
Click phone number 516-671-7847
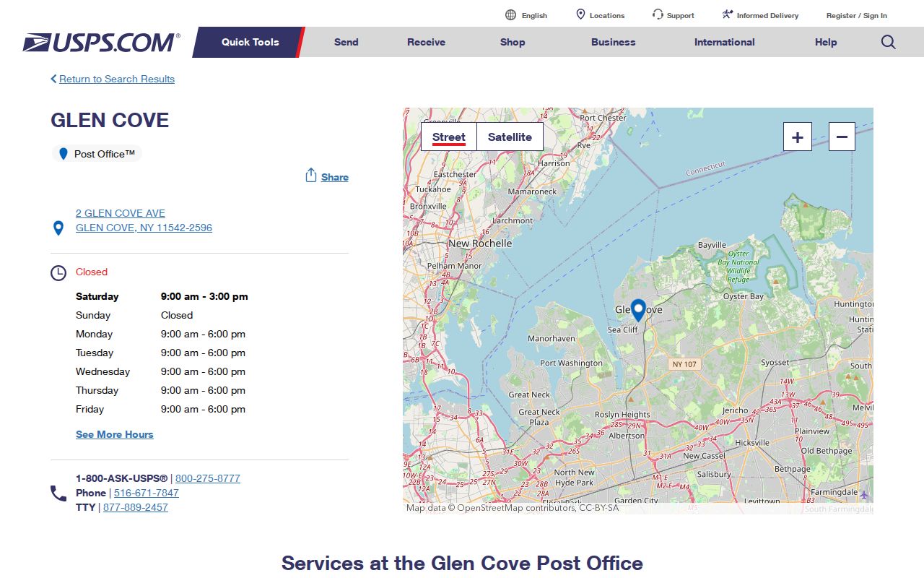pyautogui.click(x=147, y=493)
